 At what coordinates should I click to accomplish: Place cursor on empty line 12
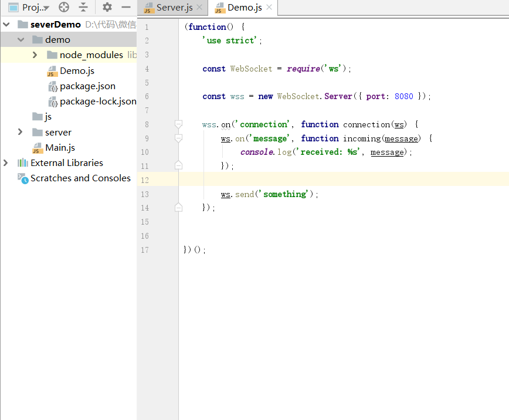344,179
